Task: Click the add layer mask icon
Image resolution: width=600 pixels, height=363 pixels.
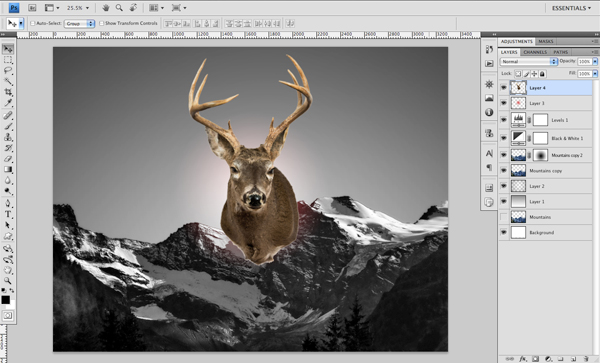Action: (x=535, y=359)
